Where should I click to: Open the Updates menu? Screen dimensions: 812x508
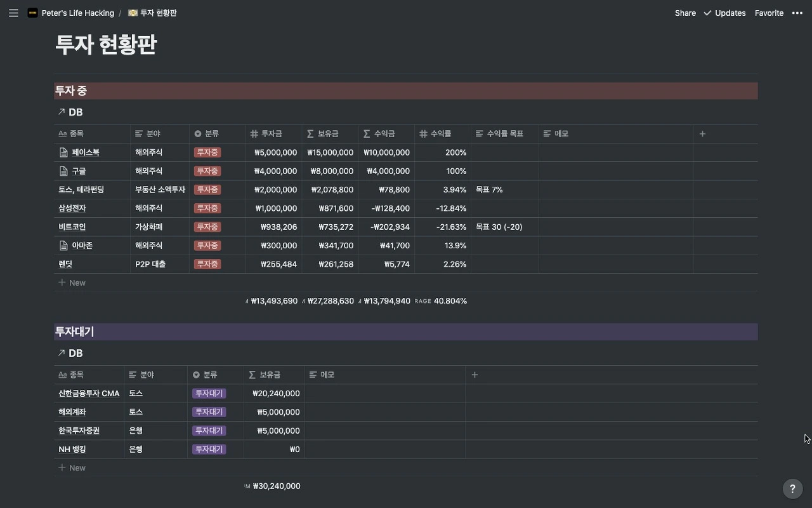click(x=724, y=13)
